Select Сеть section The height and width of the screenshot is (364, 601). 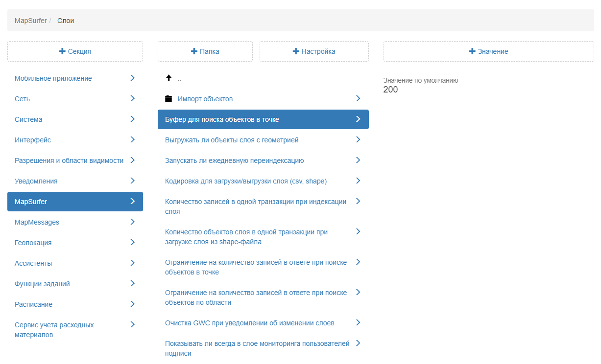point(75,99)
